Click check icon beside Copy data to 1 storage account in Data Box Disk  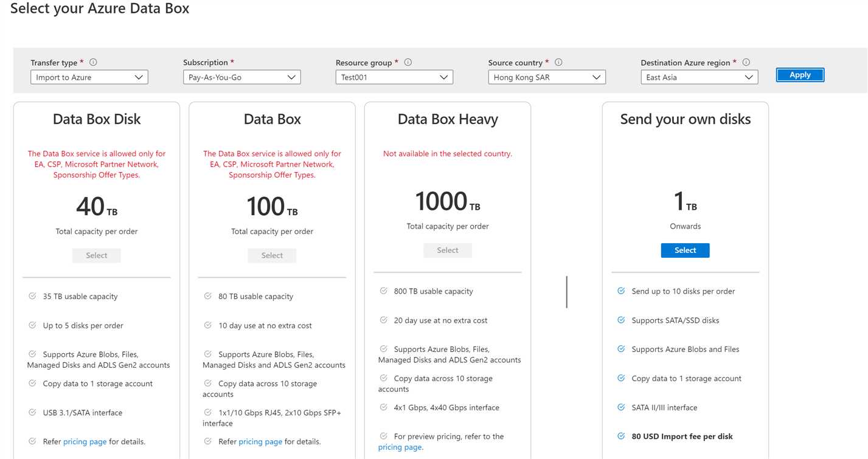click(x=32, y=383)
